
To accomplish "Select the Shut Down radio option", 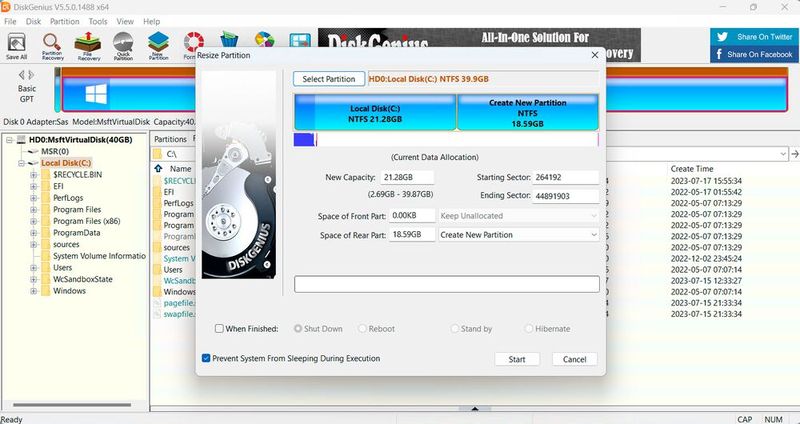I will point(298,329).
